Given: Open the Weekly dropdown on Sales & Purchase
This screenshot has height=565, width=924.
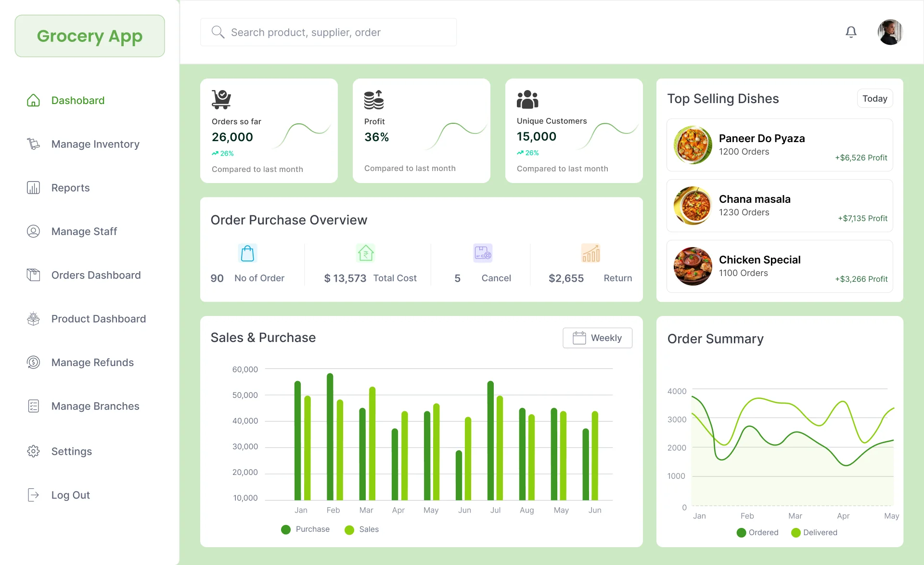Looking at the screenshot, I should click(x=597, y=338).
